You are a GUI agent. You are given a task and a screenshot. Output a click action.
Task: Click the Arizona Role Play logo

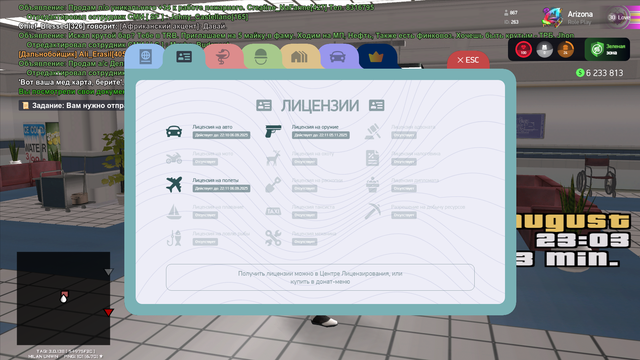click(x=552, y=17)
